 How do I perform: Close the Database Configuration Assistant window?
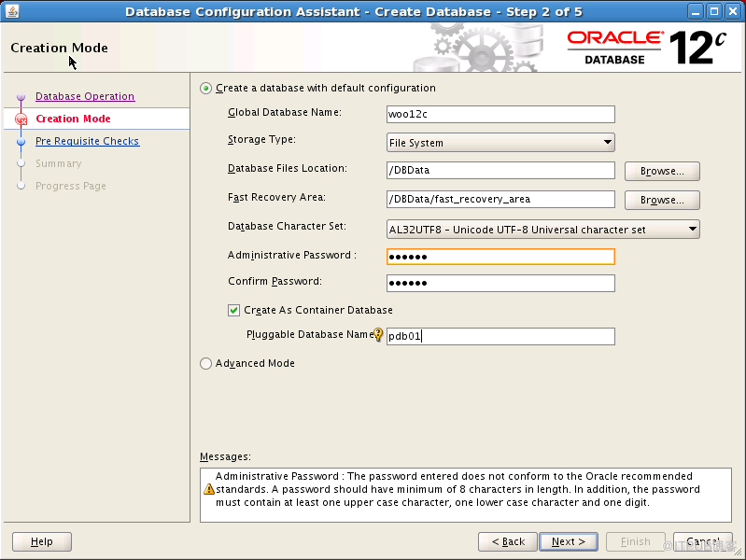pyautogui.click(x=733, y=11)
